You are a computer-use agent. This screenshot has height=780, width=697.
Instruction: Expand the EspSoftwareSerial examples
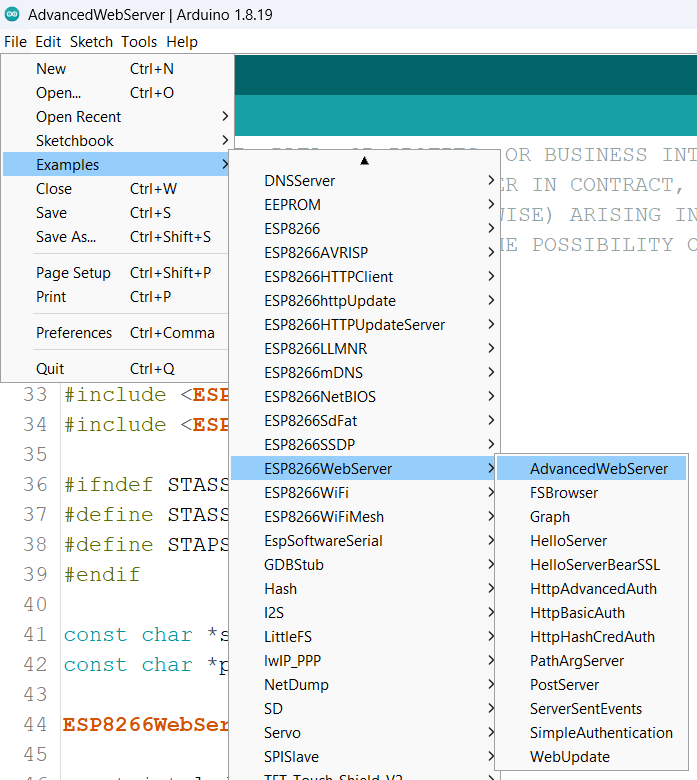[x=364, y=540]
